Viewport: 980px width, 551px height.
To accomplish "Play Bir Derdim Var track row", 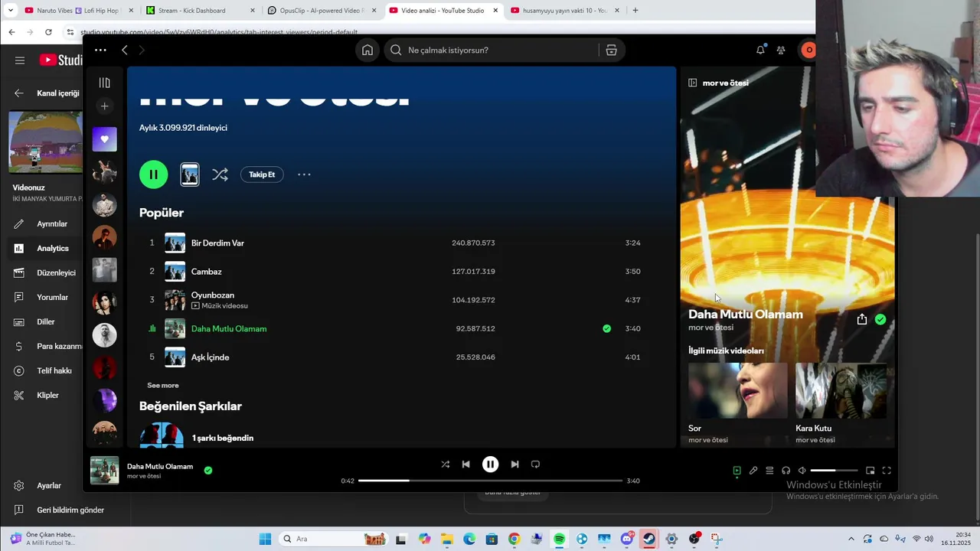I will [x=400, y=243].
